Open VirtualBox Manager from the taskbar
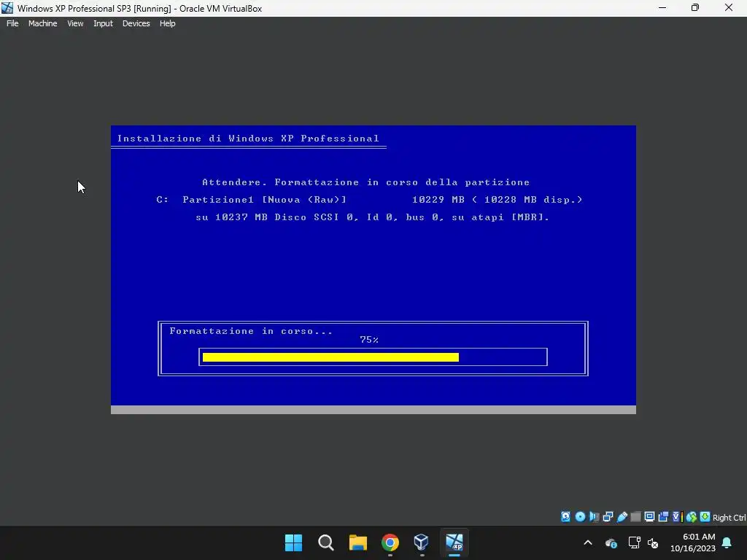This screenshot has width=747, height=560. pos(422,542)
